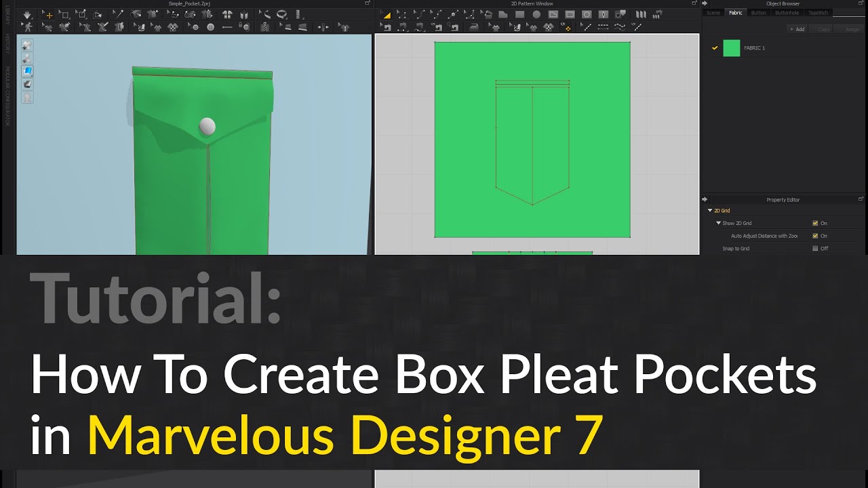
Task: Undock the 3D window via corner icon
Action: pyautogui.click(x=368, y=3)
